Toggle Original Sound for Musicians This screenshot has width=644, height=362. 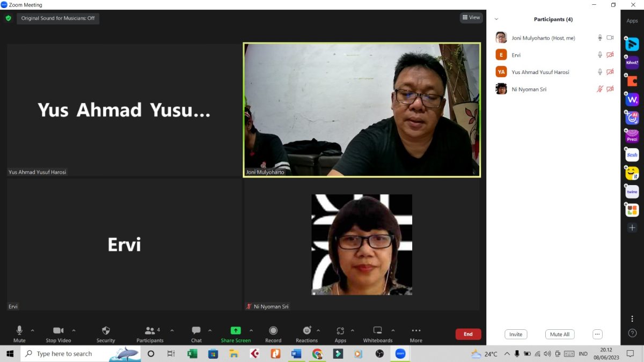58,18
